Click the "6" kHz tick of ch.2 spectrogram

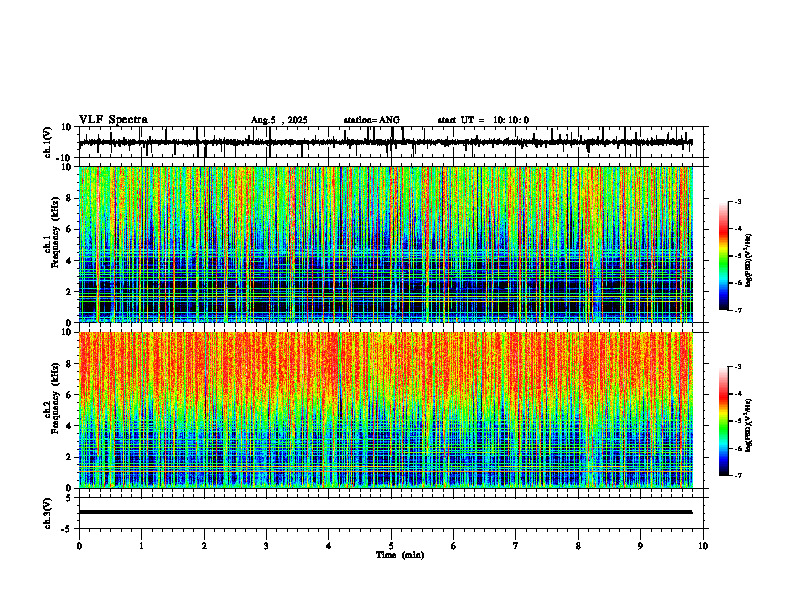(68, 395)
